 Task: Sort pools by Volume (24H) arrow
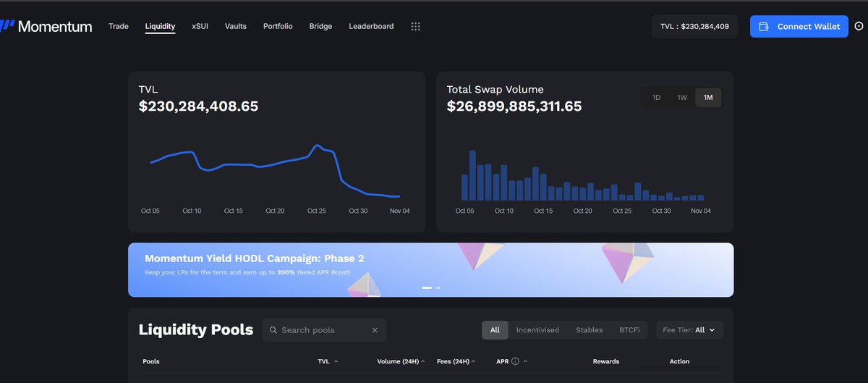coord(422,361)
